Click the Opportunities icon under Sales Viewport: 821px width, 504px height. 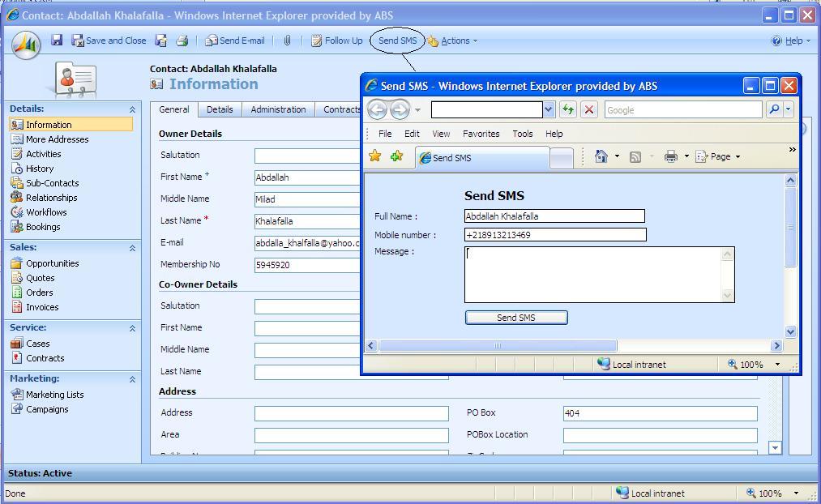click(x=19, y=263)
